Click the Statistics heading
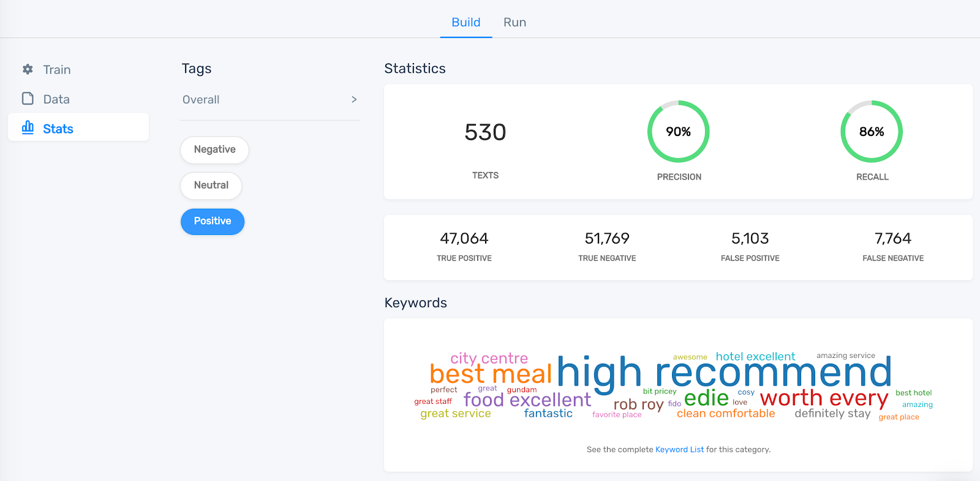 [x=415, y=69]
